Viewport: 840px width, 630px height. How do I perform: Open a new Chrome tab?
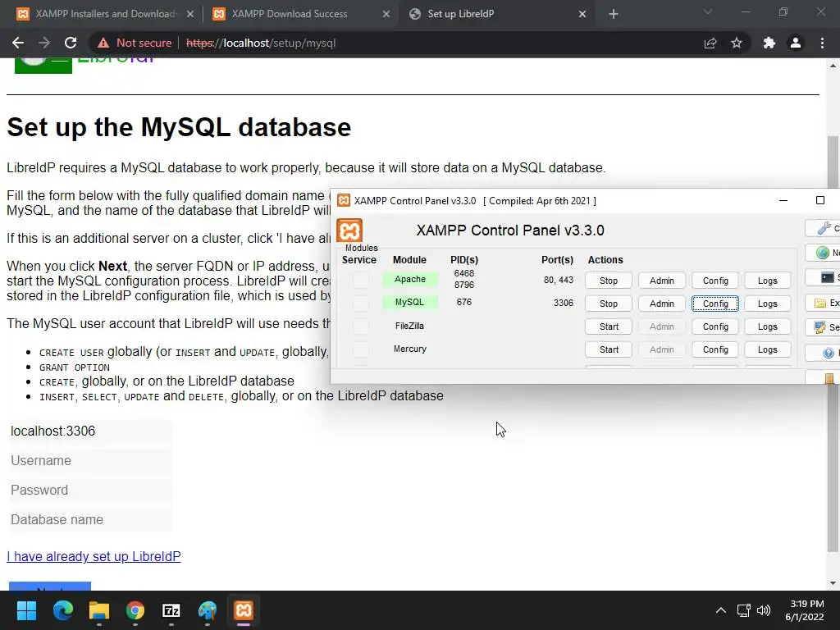pyautogui.click(x=614, y=14)
